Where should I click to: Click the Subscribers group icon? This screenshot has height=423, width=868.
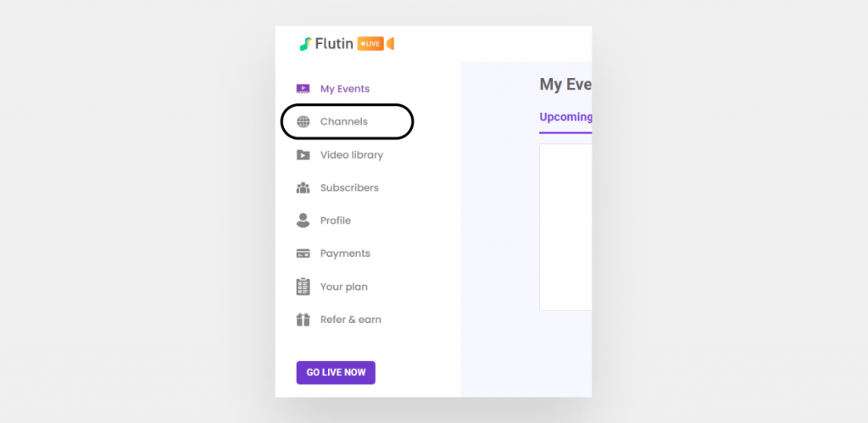pyautogui.click(x=303, y=187)
